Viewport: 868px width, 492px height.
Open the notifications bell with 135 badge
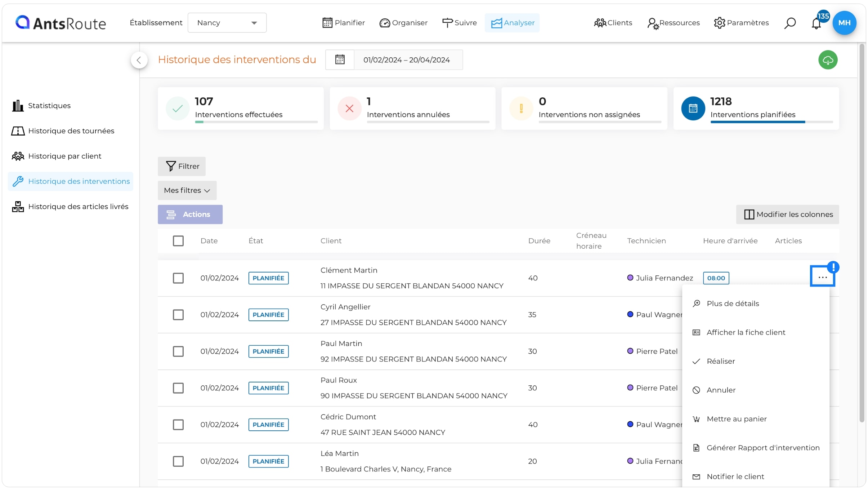pos(816,23)
